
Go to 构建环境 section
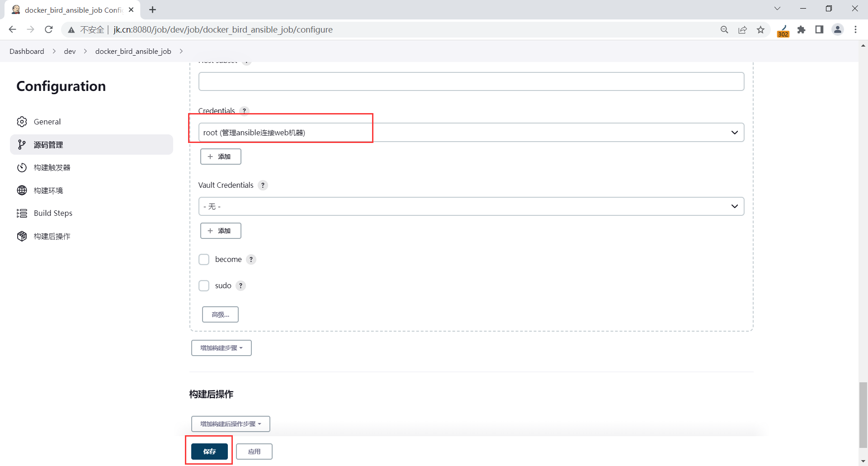[x=91, y=190]
